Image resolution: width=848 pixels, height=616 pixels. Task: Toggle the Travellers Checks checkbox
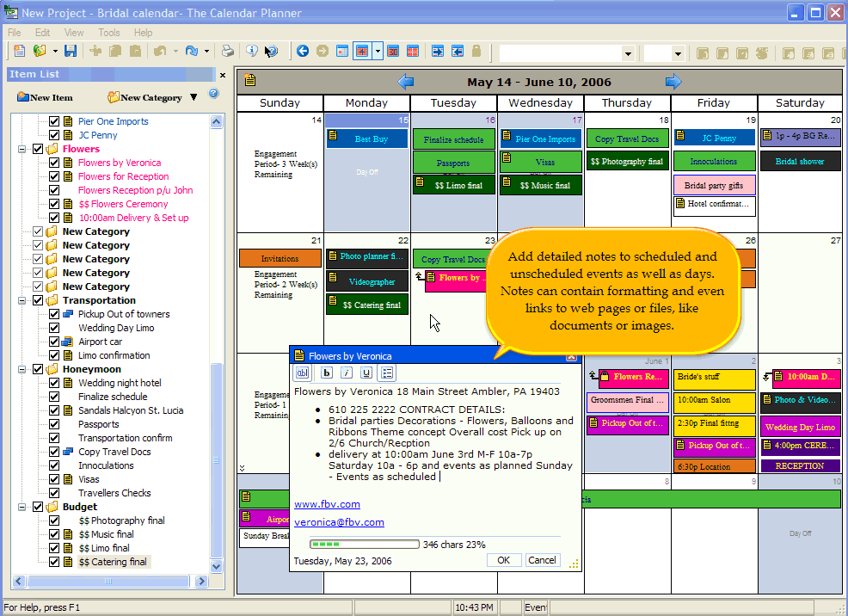(54, 493)
